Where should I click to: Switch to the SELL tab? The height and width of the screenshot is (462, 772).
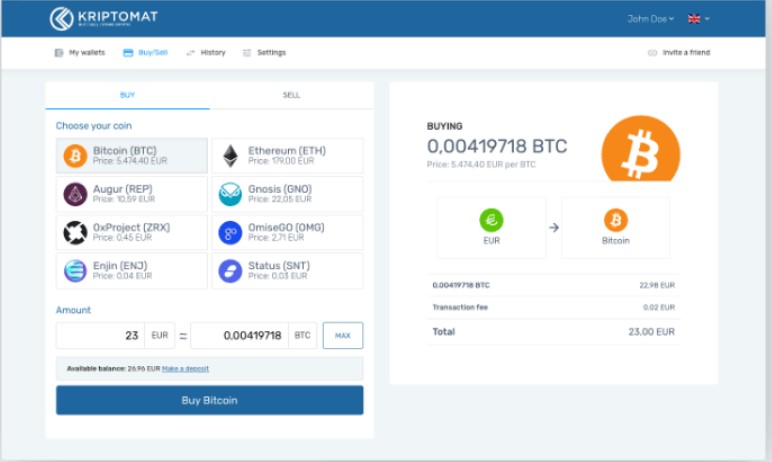291,95
